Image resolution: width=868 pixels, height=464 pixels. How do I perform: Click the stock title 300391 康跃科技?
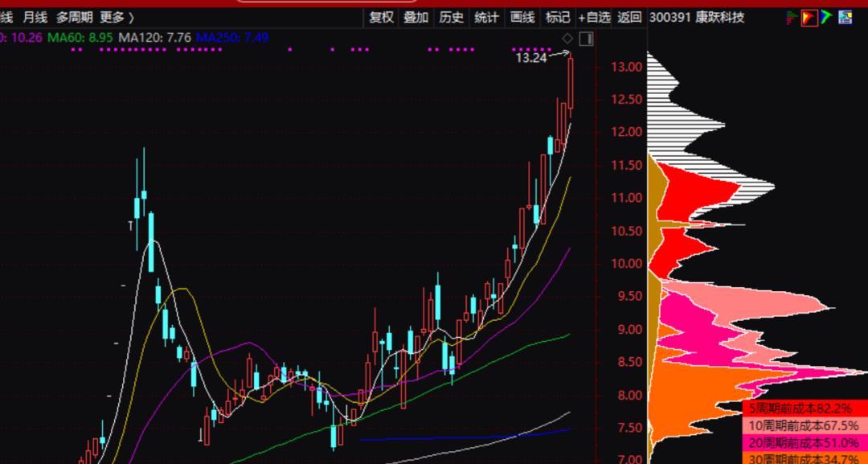(696, 18)
